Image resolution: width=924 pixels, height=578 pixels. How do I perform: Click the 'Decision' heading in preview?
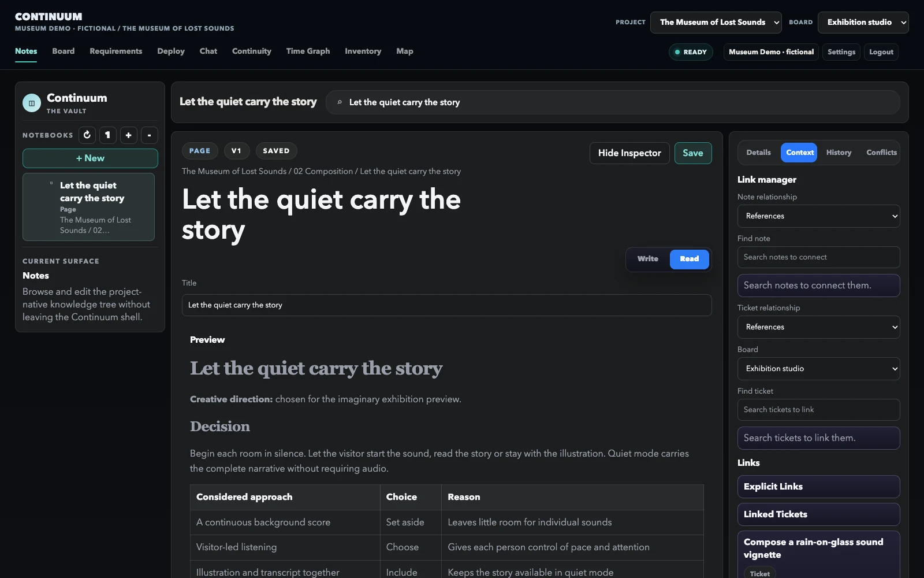[x=220, y=427]
